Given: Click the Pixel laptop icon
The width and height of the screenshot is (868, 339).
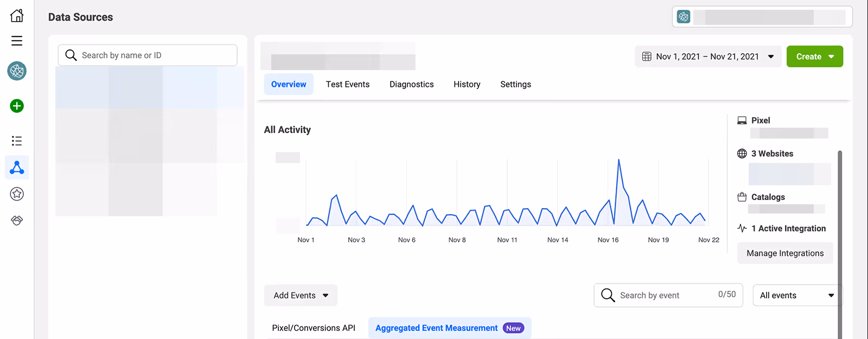Looking at the screenshot, I should click(742, 121).
